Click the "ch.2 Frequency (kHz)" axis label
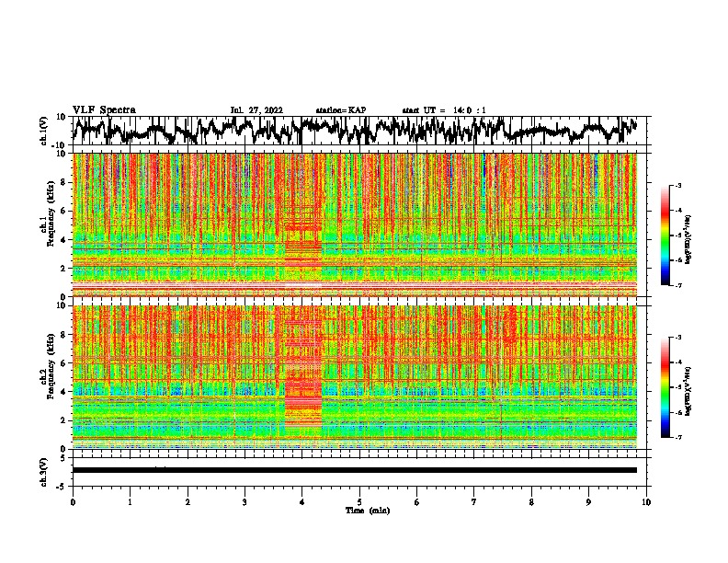Screen dimensions: 728x563 click(x=49, y=366)
